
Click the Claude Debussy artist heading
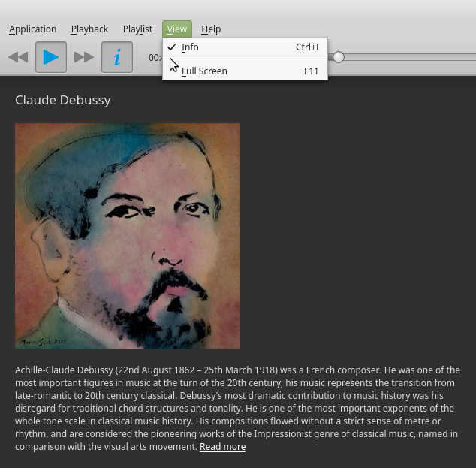click(63, 100)
